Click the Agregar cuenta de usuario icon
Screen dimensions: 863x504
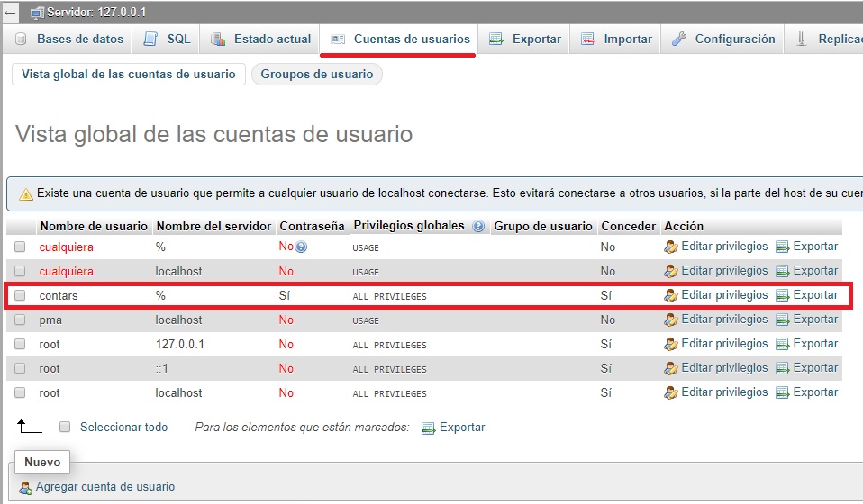[x=25, y=487]
